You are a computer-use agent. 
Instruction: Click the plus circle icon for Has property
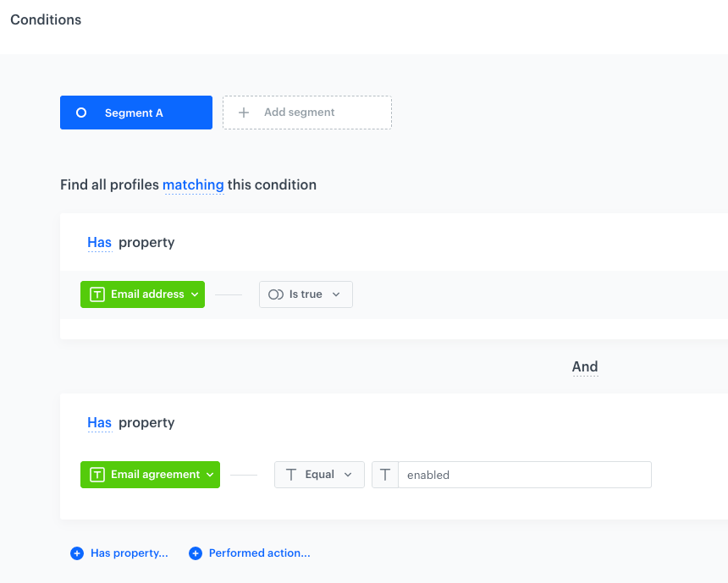[77, 553]
